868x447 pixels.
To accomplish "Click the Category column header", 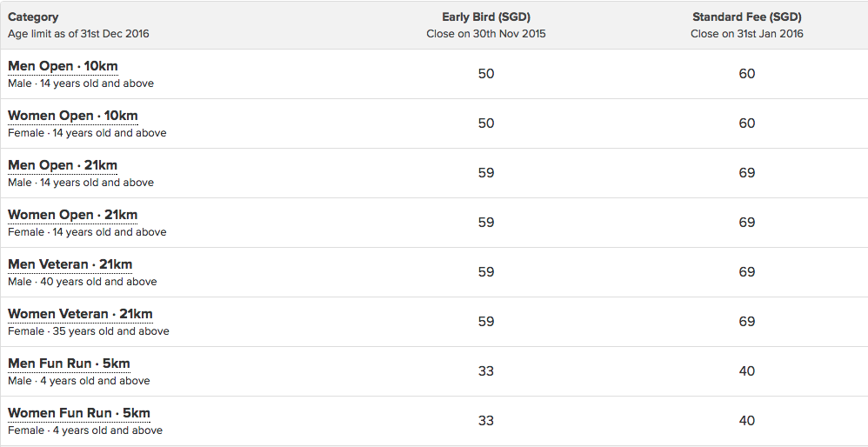I will point(33,17).
